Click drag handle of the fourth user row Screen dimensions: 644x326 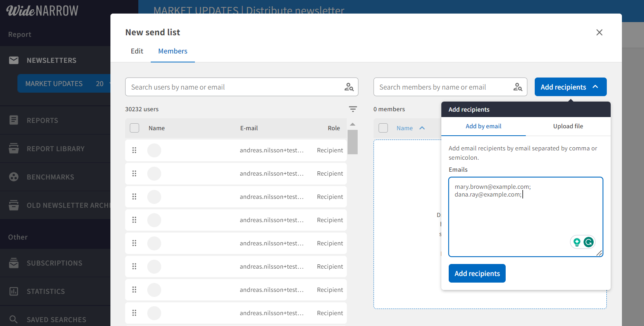pyautogui.click(x=134, y=220)
